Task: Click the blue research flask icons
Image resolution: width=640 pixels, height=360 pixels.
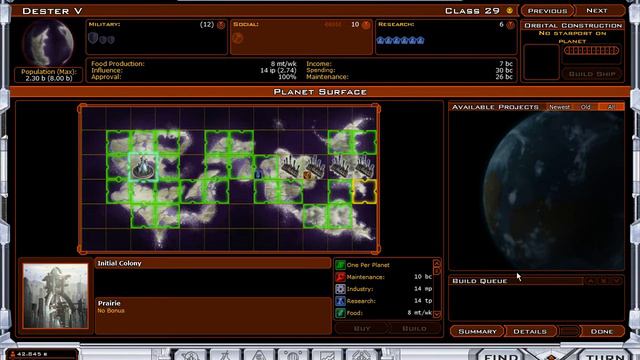Action: (x=400, y=40)
